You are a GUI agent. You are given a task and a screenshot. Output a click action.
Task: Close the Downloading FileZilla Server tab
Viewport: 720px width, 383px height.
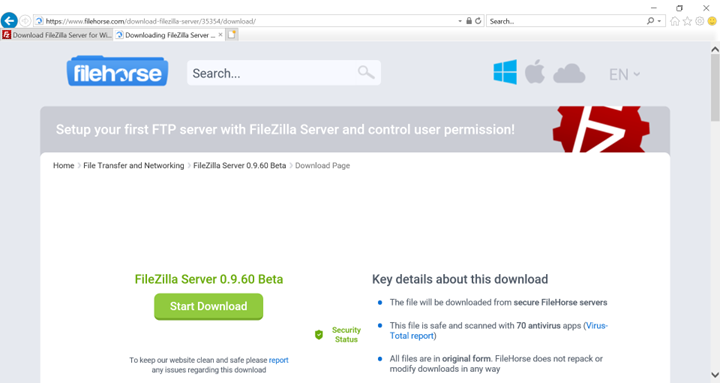220,34
